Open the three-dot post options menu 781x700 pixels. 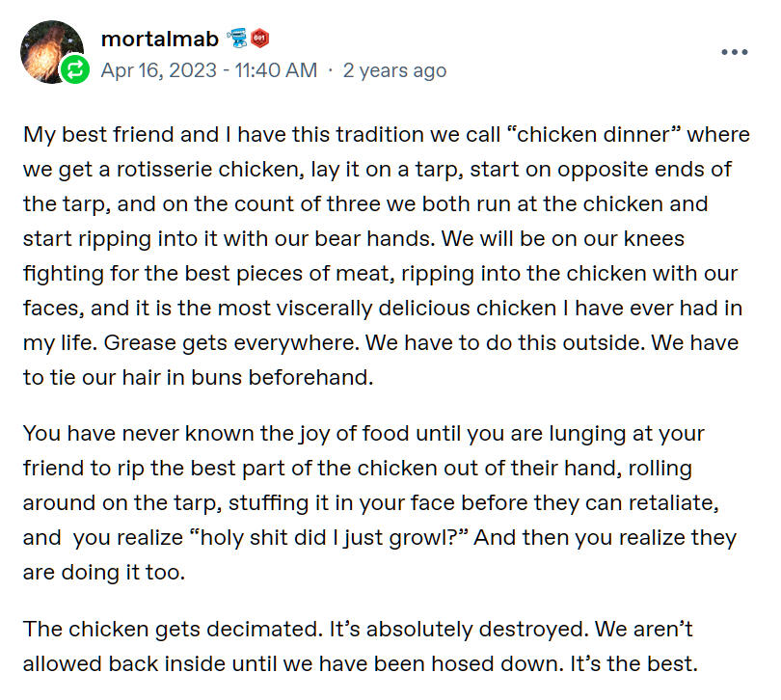[735, 52]
